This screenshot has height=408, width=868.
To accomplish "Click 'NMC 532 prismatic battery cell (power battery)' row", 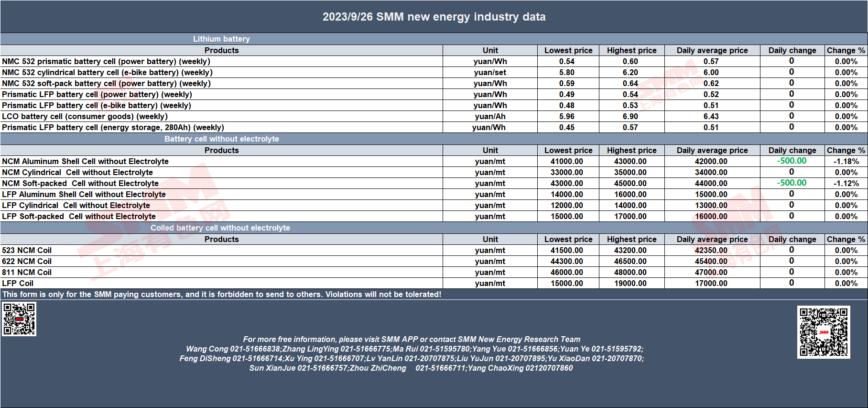I will 434,61.
